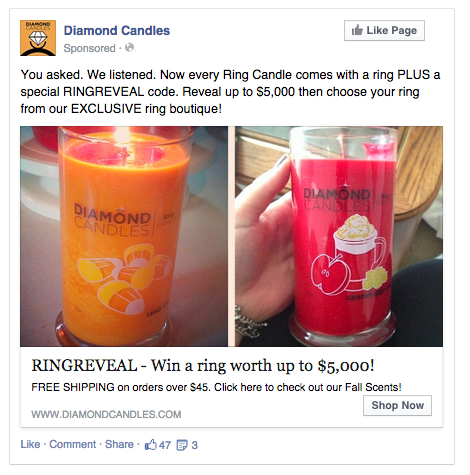Click the Diamond Candles logo avatar
The image size is (470, 475).
(x=38, y=38)
